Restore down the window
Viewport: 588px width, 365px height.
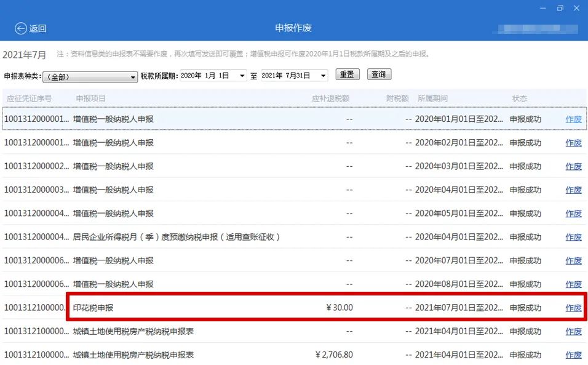560,8
